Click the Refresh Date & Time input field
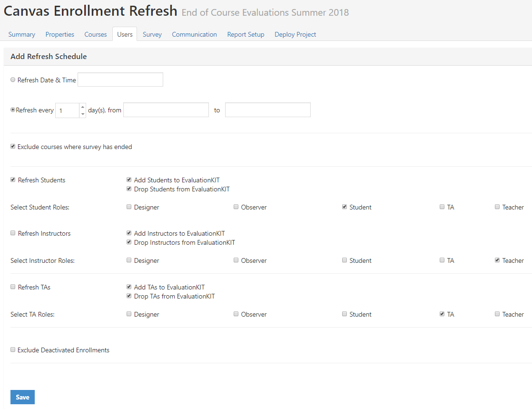This screenshot has width=532, height=409. [120, 80]
